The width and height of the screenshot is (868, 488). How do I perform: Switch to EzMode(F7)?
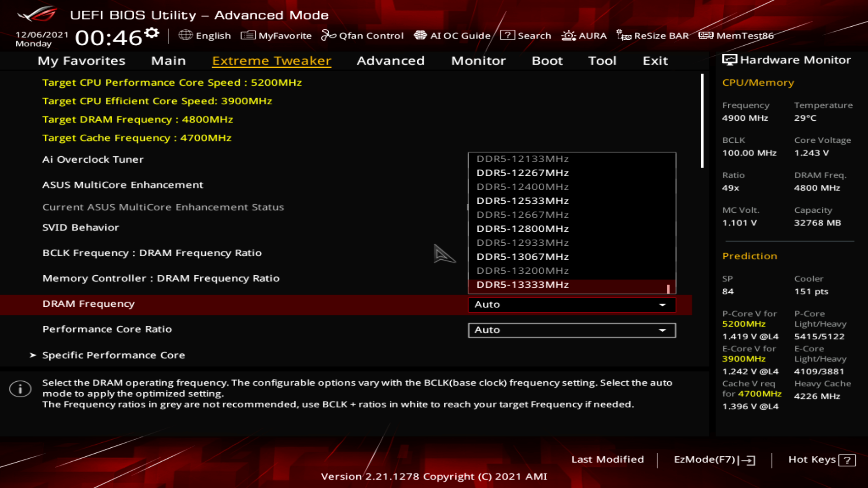[714, 460]
